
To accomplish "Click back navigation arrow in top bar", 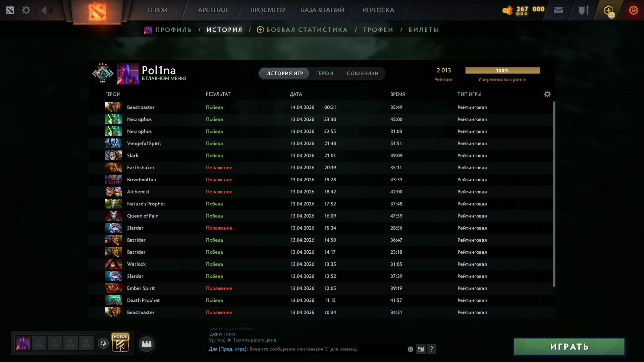I will point(44,10).
